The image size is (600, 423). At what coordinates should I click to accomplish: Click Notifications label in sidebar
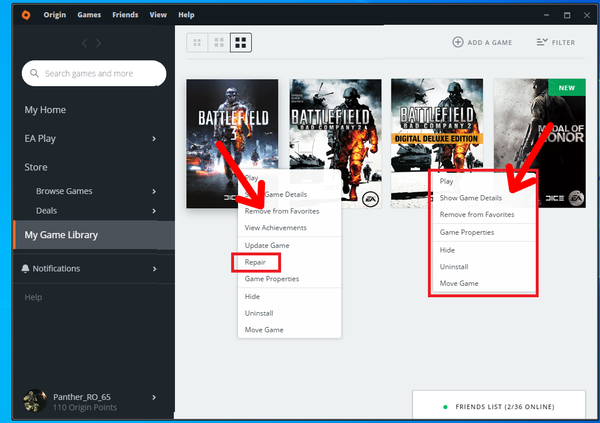click(x=56, y=269)
